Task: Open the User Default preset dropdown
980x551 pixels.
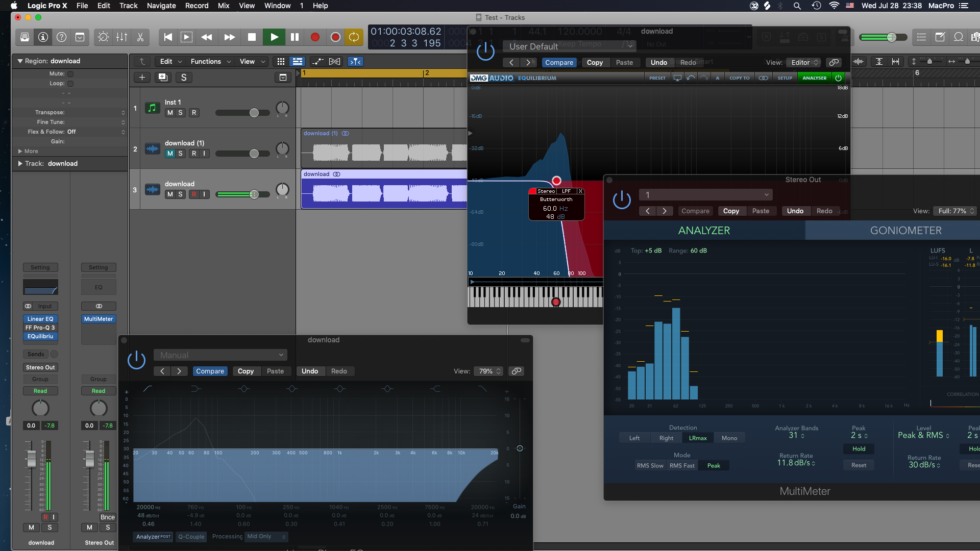Action: 570,46
